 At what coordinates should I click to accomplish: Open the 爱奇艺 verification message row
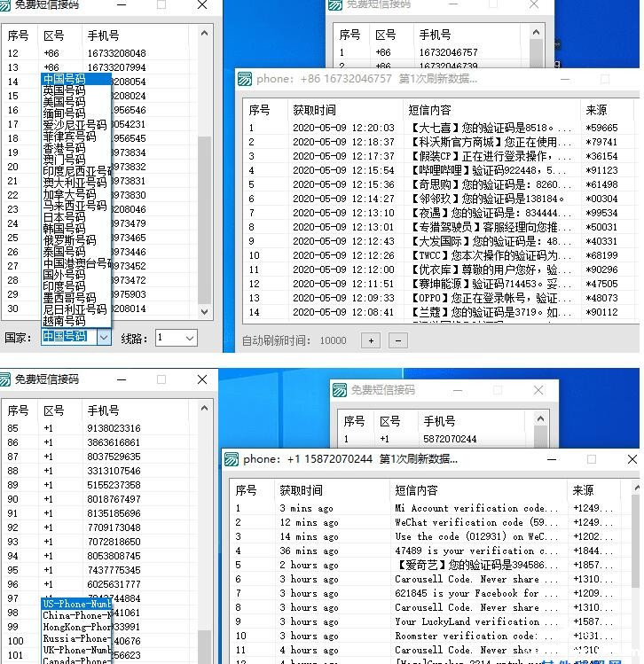point(430,565)
